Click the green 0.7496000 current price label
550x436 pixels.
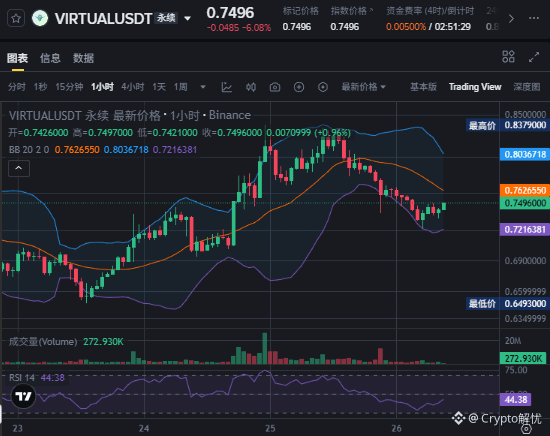pos(525,203)
